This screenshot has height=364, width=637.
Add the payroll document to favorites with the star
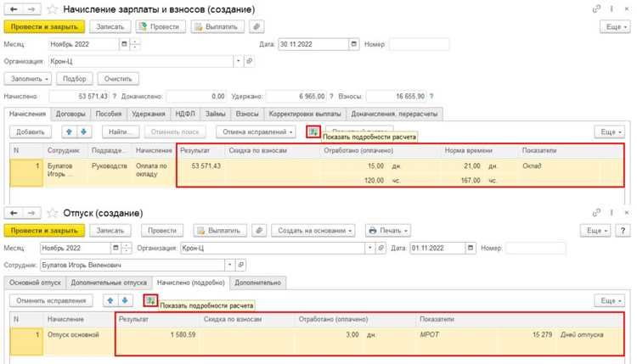[x=53, y=9]
